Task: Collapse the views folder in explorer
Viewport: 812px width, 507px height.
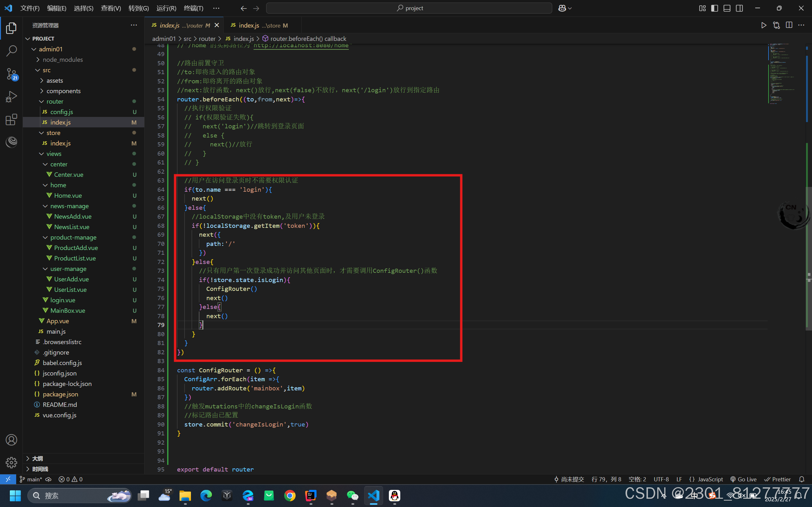Action: pos(54,154)
